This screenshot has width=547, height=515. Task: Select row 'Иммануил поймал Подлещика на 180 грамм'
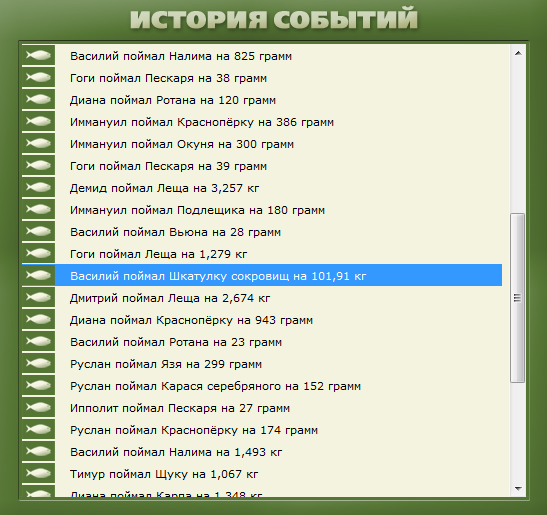click(262, 209)
